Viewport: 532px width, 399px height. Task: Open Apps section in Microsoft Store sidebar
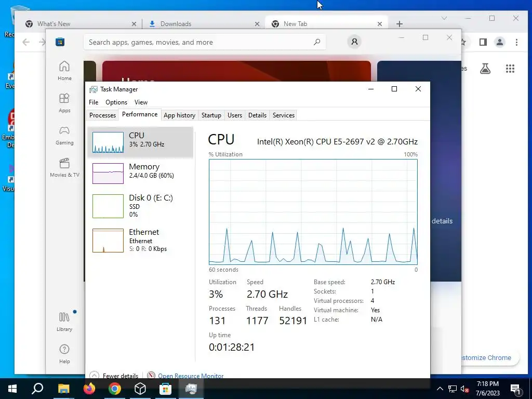[64, 103]
